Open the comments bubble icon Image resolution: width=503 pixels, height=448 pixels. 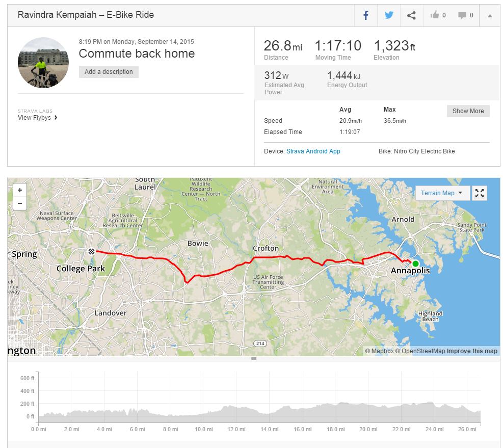click(465, 15)
